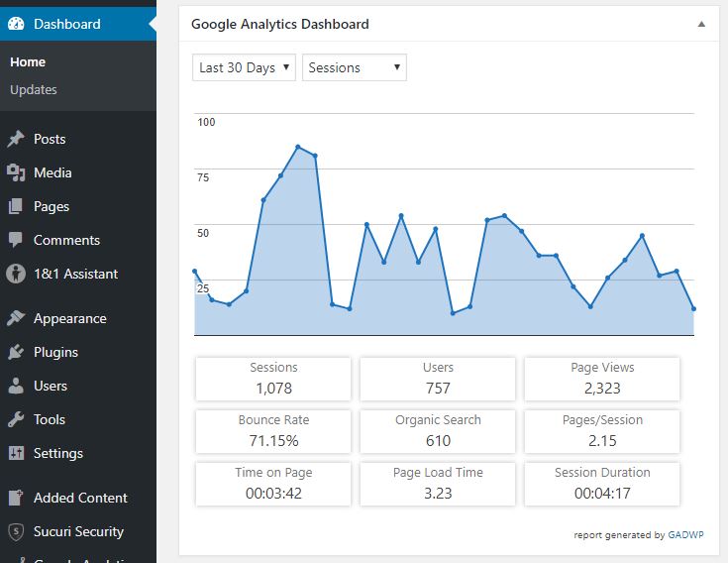Click the Page Views 2,323 stat box
This screenshot has width=728, height=563.
[x=602, y=379]
